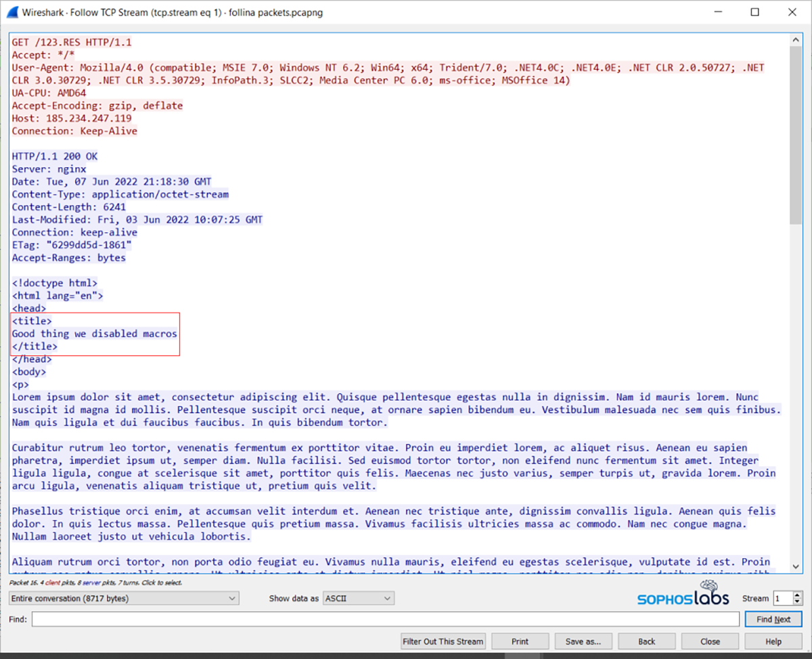812x659 pixels.
Task: Click the 'Accept-Ranges: bytes' line
Action: point(69,258)
